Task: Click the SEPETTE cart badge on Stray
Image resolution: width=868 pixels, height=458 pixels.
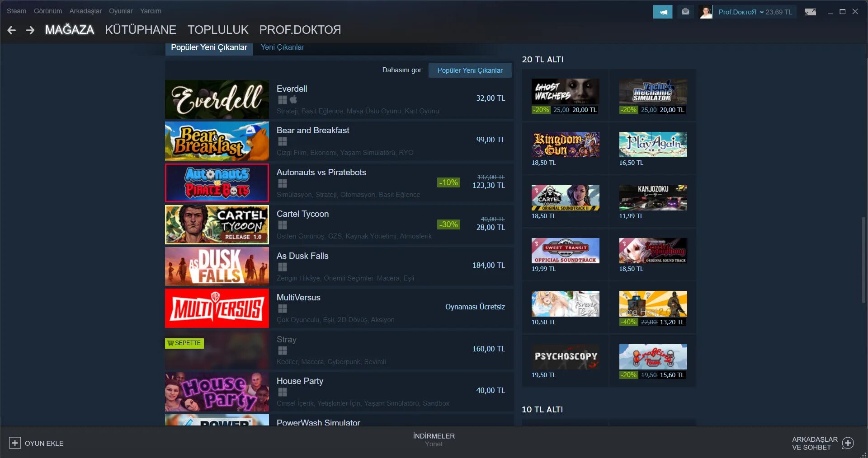Action: click(x=184, y=343)
